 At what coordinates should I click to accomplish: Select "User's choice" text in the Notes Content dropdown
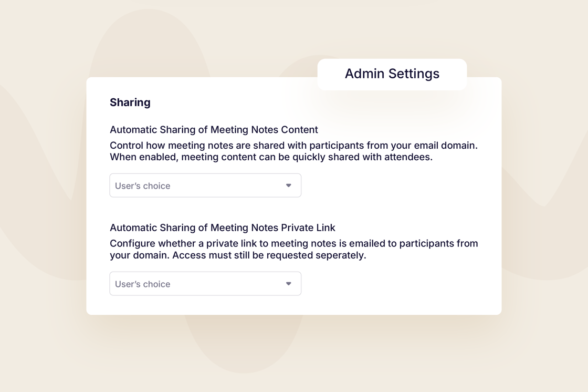click(142, 186)
